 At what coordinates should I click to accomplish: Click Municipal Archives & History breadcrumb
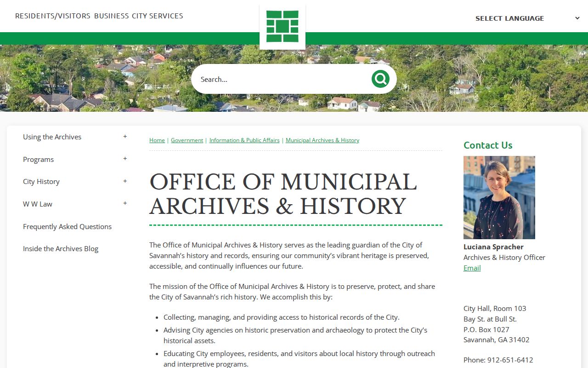coord(322,140)
